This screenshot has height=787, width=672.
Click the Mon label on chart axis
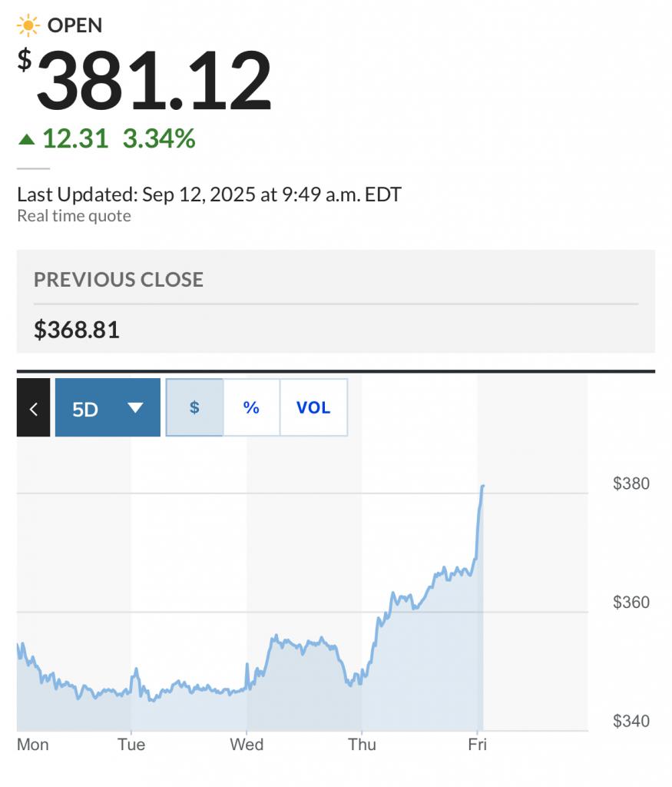33,744
